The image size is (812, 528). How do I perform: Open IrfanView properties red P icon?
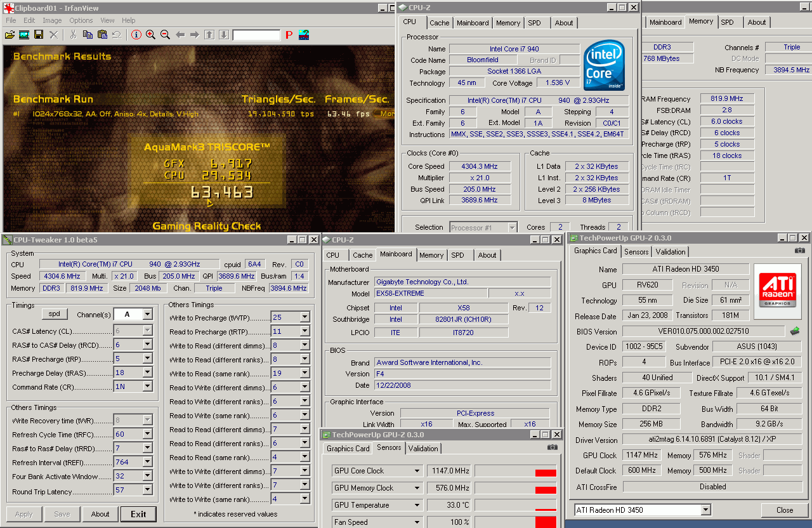pos(289,35)
